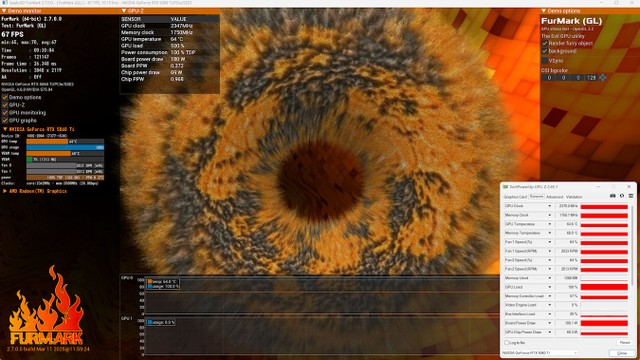Switch to the Advanced tab in GPU-Z
Image resolution: width=640 pixels, height=360 pixels.
[554, 197]
